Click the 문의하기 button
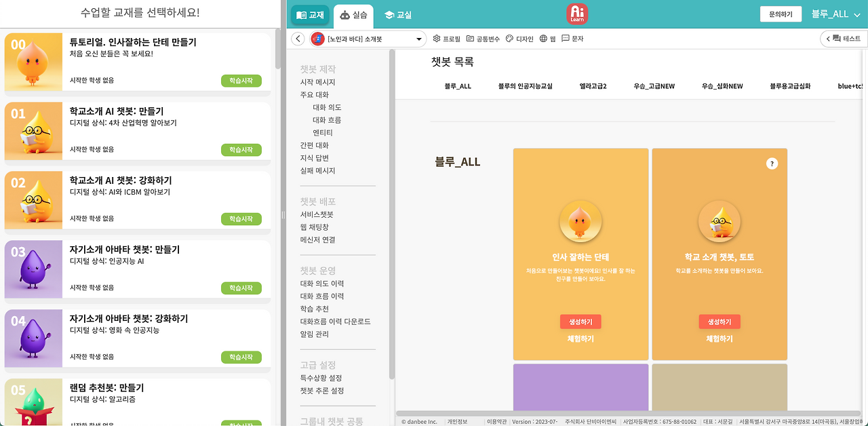This screenshot has width=868, height=426. [x=781, y=13]
